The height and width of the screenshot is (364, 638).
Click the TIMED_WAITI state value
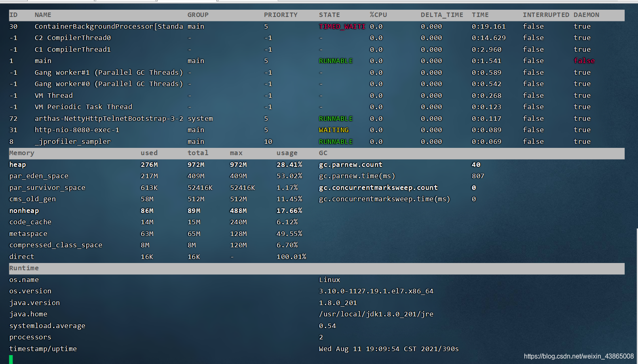point(342,26)
